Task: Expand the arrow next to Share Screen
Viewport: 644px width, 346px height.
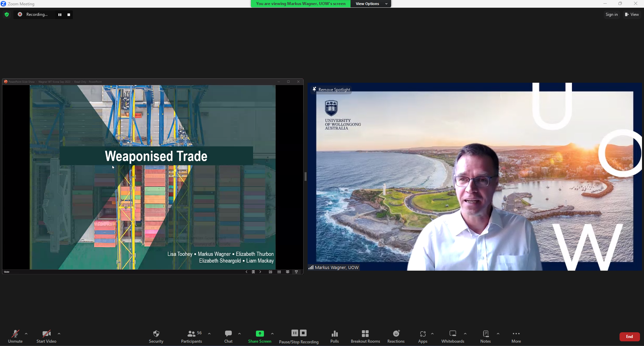Action: [272, 334]
